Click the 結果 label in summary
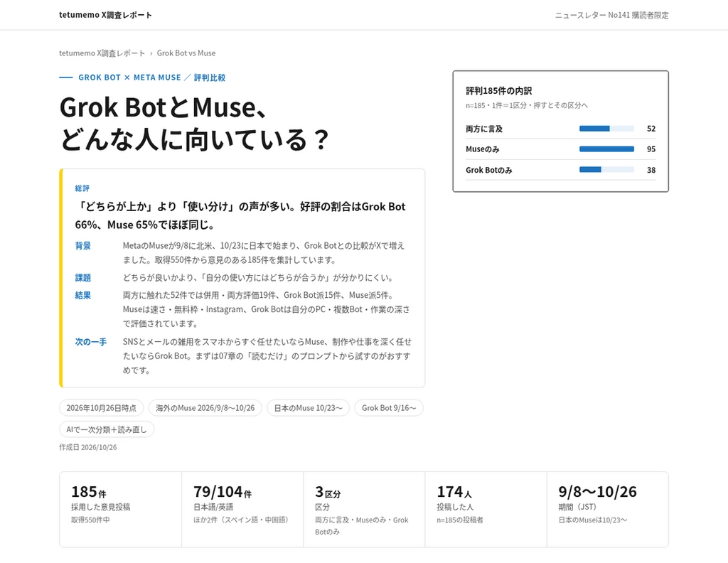 [x=83, y=295]
